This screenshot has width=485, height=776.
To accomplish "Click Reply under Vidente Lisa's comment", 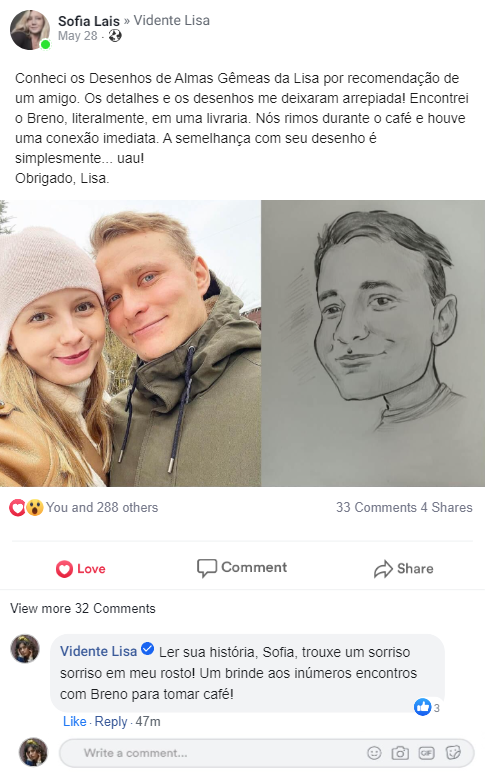I will [111, 722].
